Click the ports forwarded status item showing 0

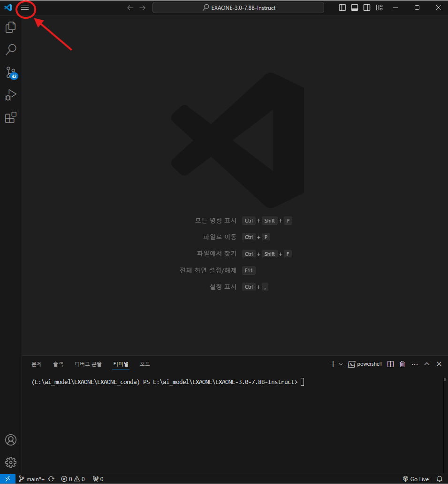[98, 479]
